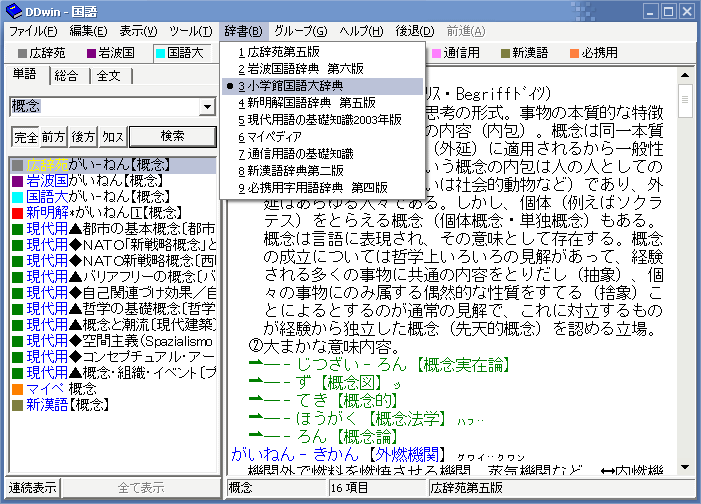This screenshot has width=701, height=504.
Task: Switch to the 全文 search tab
Action: pyautogui.click(x=109, y=76)
